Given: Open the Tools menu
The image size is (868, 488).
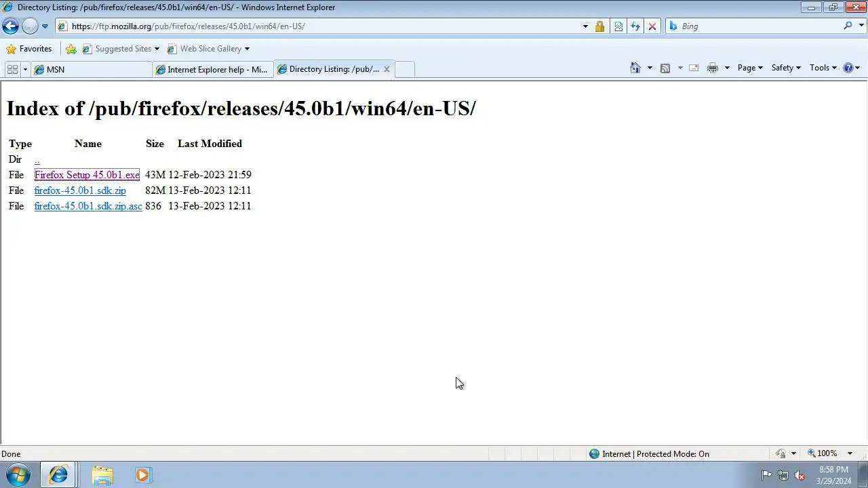Looking at the screenshot, I should 823,68.
